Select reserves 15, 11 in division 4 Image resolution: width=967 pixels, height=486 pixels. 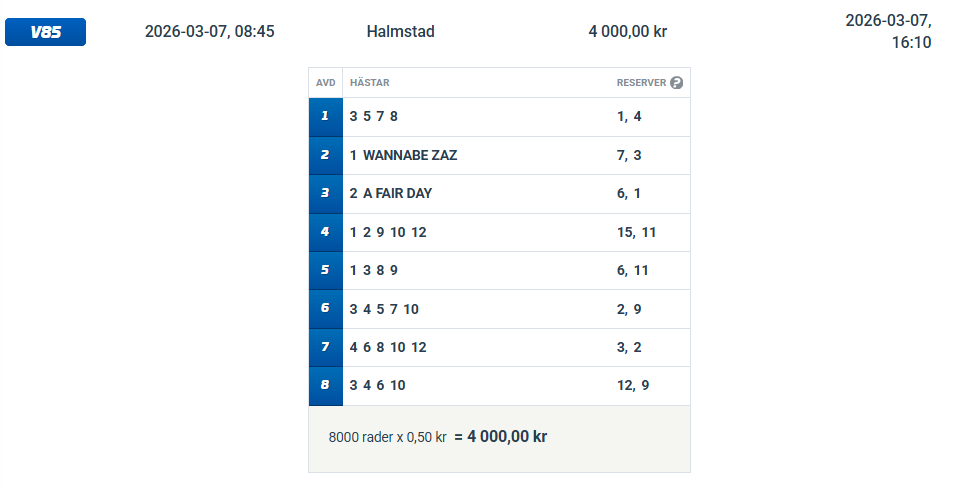[636, 232]
